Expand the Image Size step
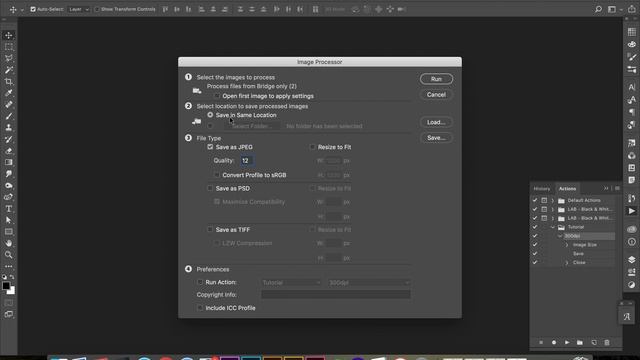640x360 pixels. coord(567,245)
